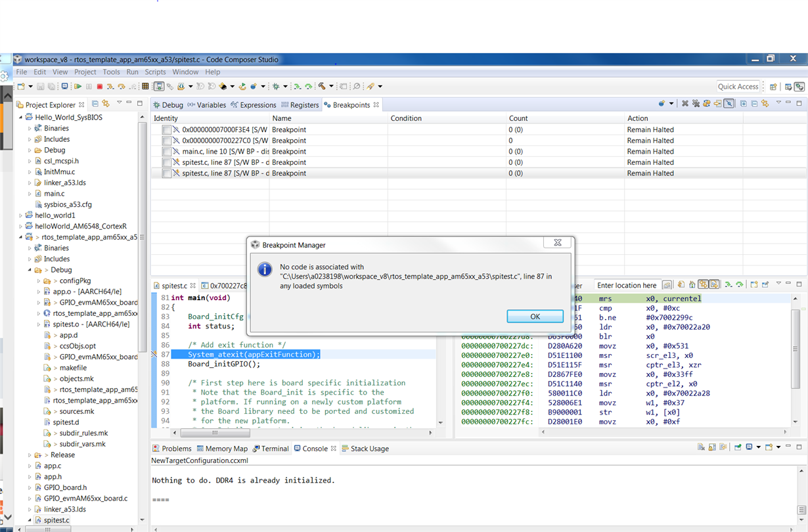The width and height of the screenshot is (808, 532).
Task: Switch to the Expressions tab
Action: point(253,105)
